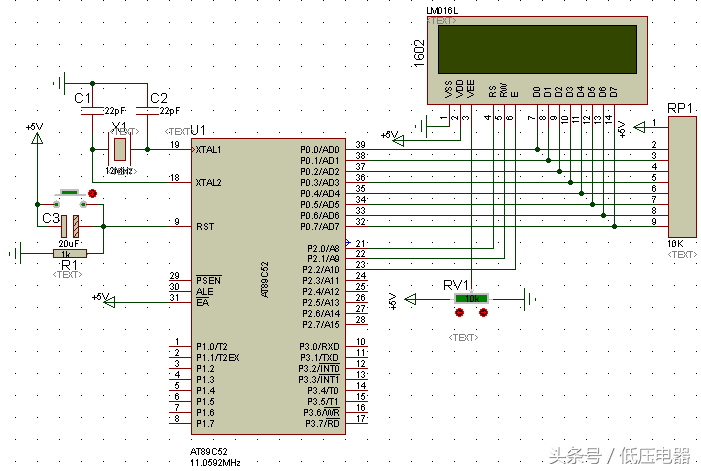Select the AT89C52 chip body
701x471 pixels.
click(268, 286)
